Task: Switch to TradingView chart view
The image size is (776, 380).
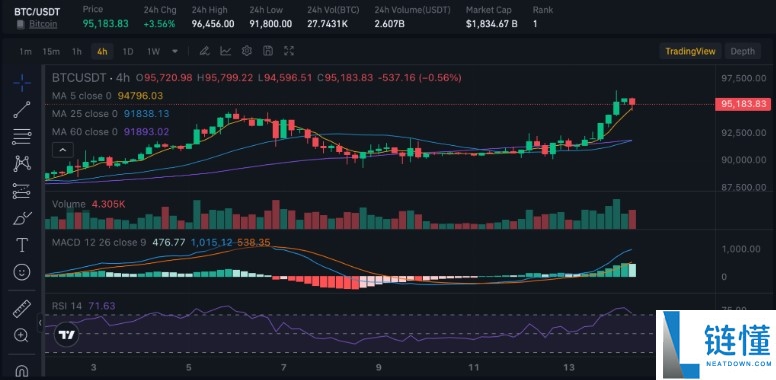Action: coord(690,51)
